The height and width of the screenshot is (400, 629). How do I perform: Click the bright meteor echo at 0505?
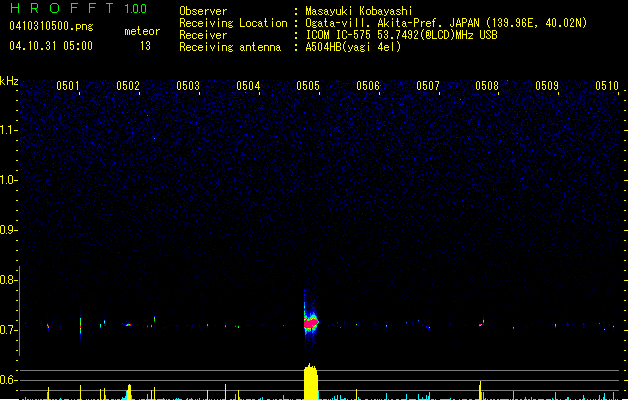(310, 322)
